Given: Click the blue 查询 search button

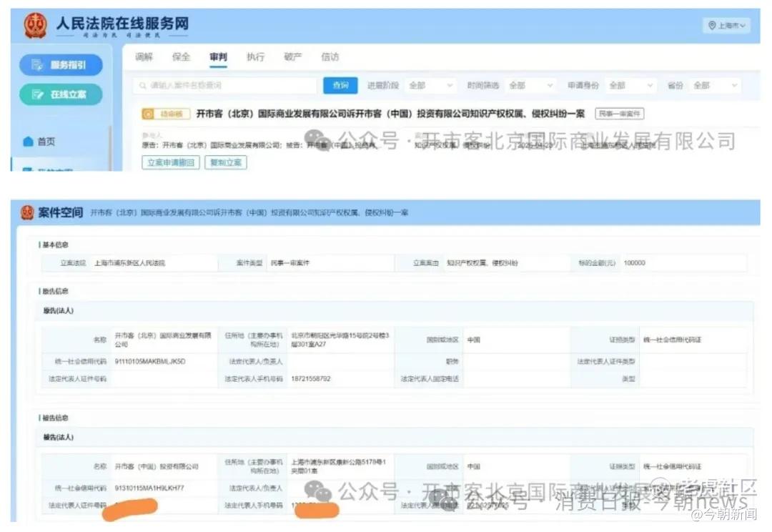Looking at the screenshot, I should click(x=340, y=86).
